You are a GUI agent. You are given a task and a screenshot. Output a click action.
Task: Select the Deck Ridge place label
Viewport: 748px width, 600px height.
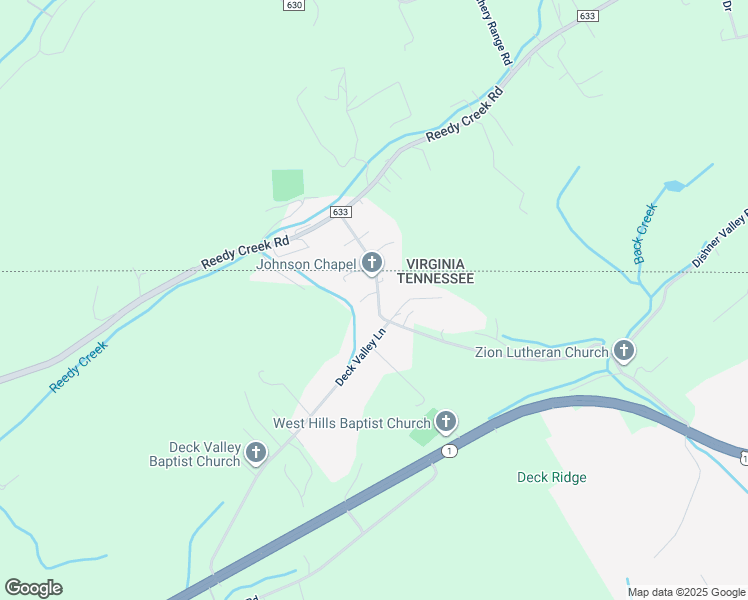pos(552,477)
